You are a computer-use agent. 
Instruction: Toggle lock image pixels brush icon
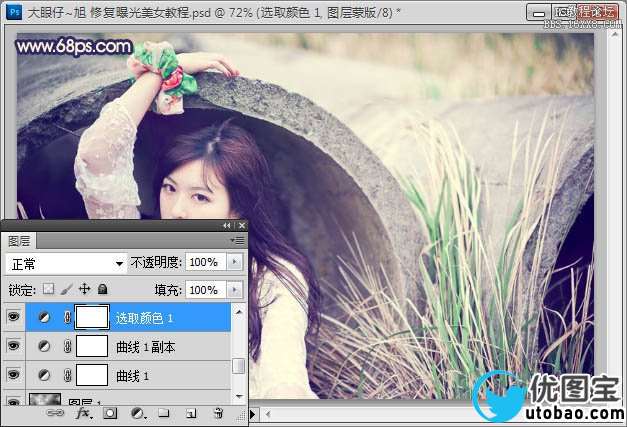(x=67, y=289)
